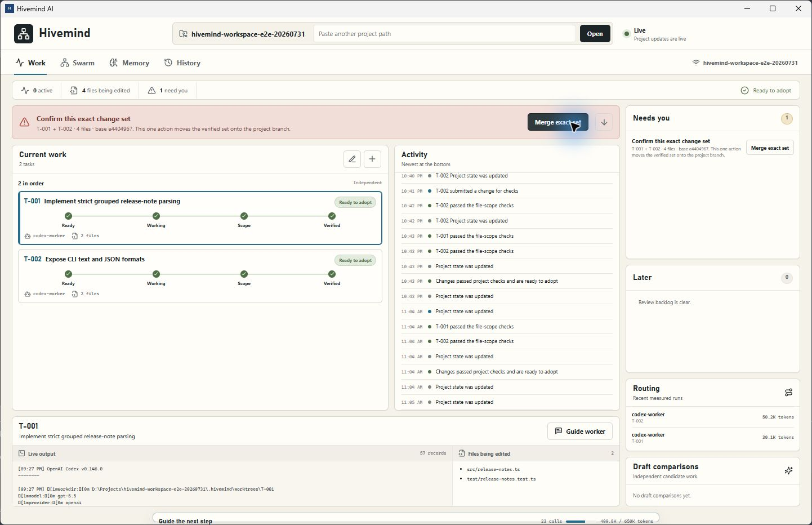The height and width of the screenshot is (525, 812).
Task: Click T-002 Ready to adopt badge
Action: [355, 260]
